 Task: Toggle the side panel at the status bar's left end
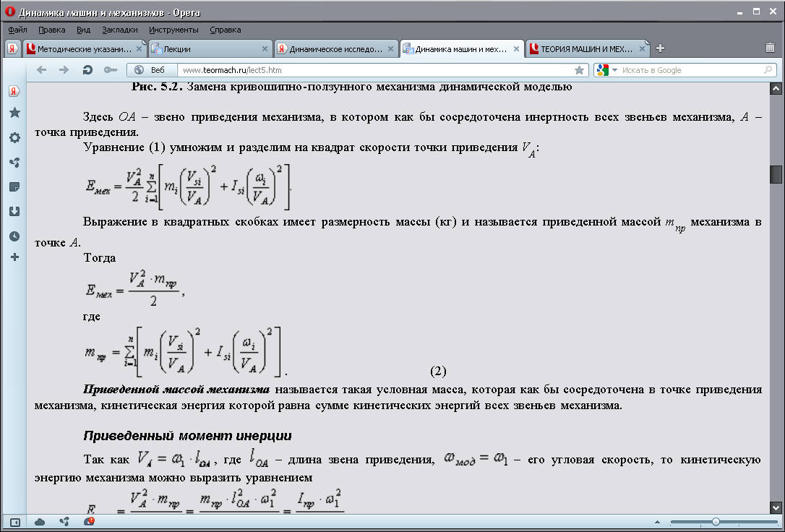[15, 523]
